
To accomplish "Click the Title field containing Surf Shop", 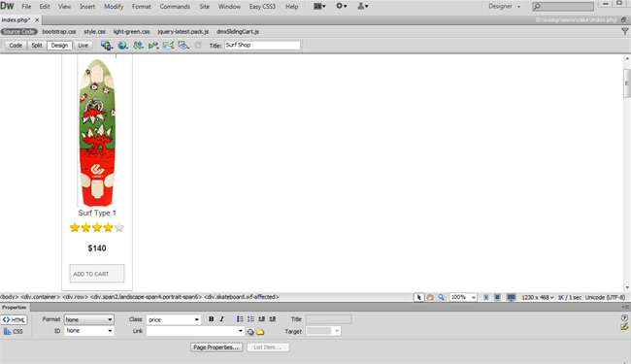I will [262, 45].
